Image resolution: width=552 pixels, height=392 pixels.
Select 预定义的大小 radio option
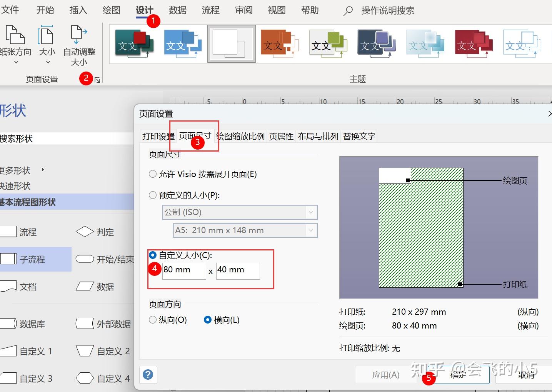pos(152,195)
